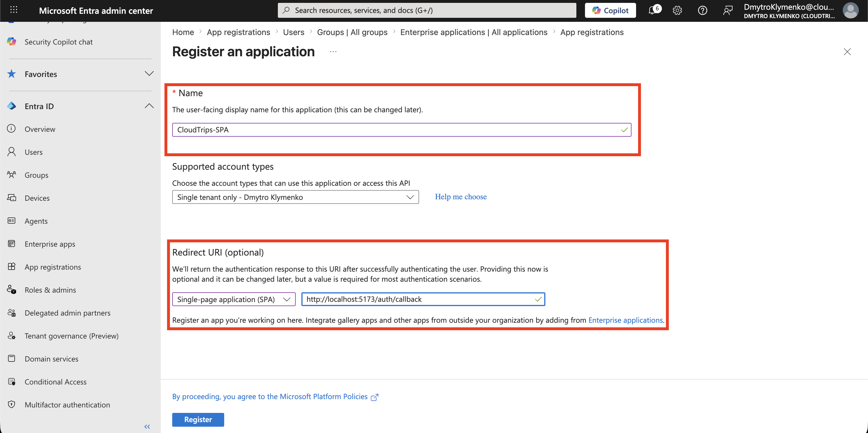Image resolution: width=868 pixels, height=433 pixels.
Task: Click the Domain services icon
Action: [11, 359]
